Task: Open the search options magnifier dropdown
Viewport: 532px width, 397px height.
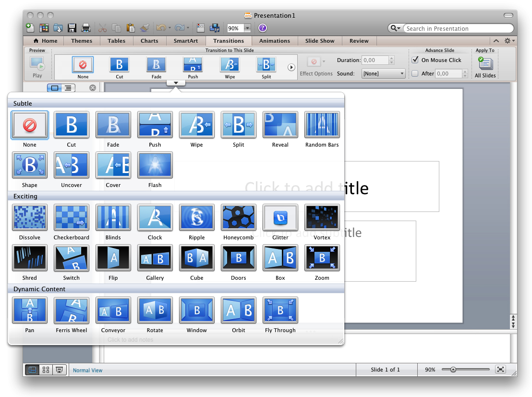Action: pos(395,28)
